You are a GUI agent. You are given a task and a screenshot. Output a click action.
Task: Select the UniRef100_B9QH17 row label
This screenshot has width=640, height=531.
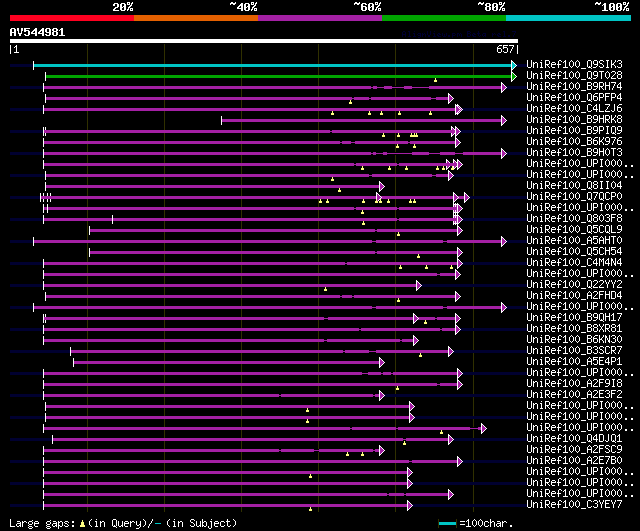coord(574,318)
